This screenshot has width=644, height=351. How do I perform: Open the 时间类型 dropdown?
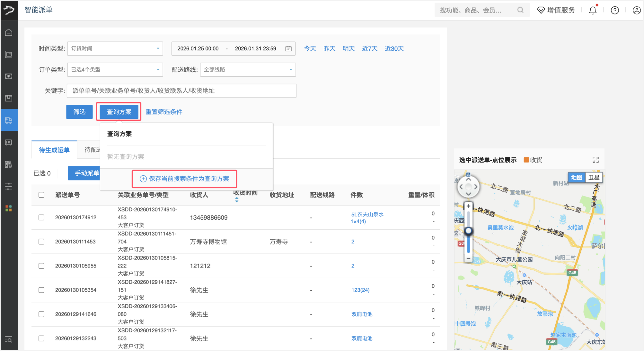[x=115, y=48]
